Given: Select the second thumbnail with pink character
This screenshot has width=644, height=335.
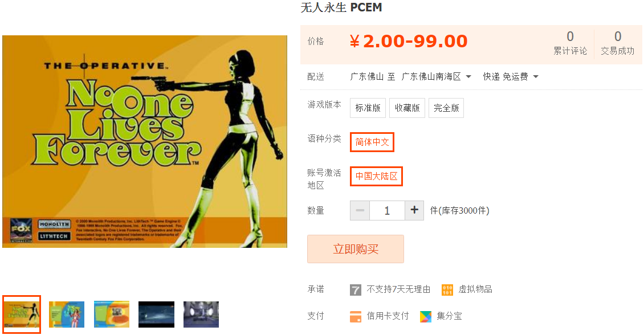Looking at the screenshot, I should pyautogui.click(x=67, y=314).
